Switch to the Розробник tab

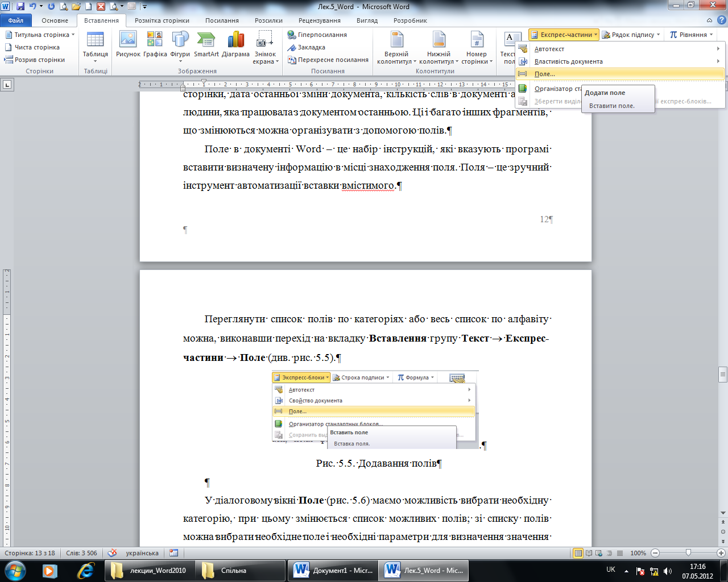pyautogui.click(x=410, y=20)
